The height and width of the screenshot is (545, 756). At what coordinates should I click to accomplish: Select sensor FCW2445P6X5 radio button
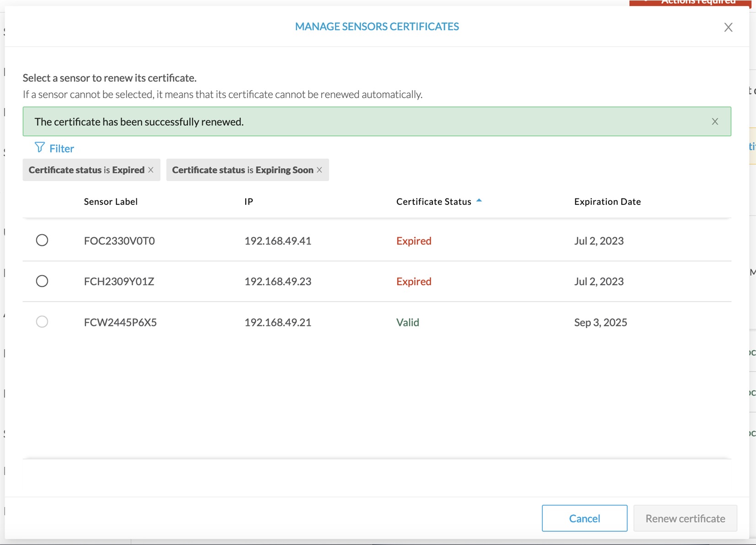pyautogui.click(x=42, y=322)
